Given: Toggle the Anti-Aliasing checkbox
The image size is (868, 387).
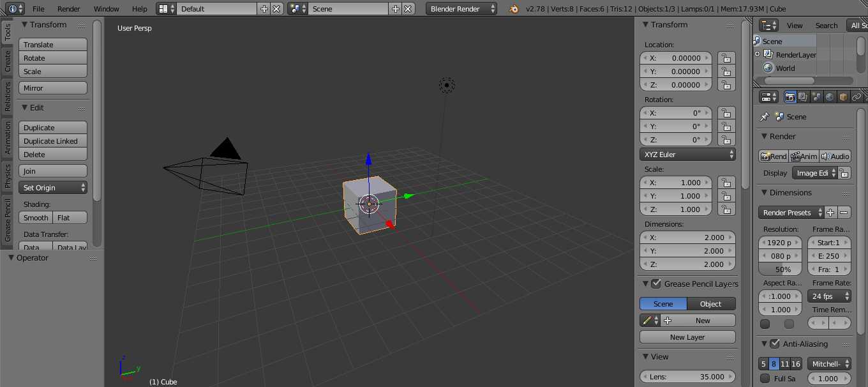Looking at the screenshot, I should click(775, 344).
